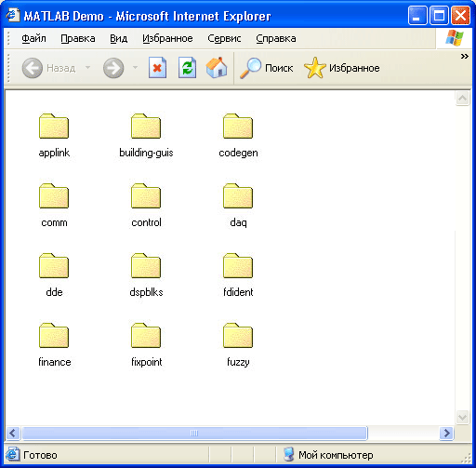Image resolution: width=476 pixels, height=468 pixels.
Task: Select the fuzzy folder icon
Action: [238, 335]
